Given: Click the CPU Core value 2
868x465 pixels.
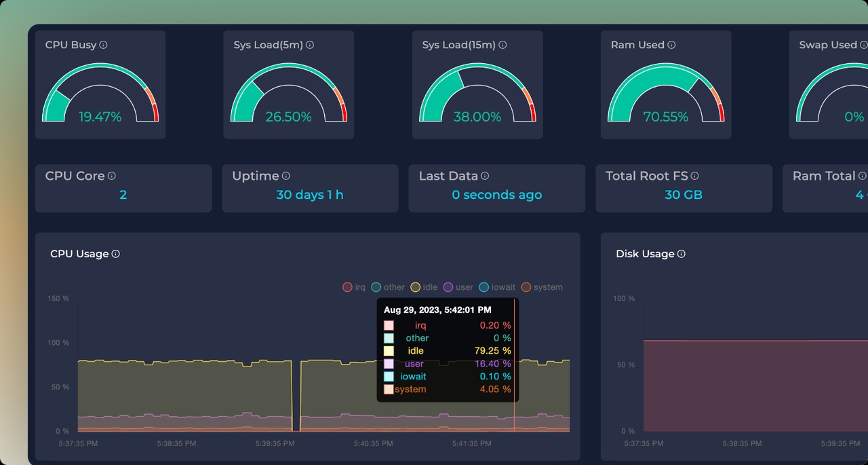Looking at the screenshot, I should (123, 195).
